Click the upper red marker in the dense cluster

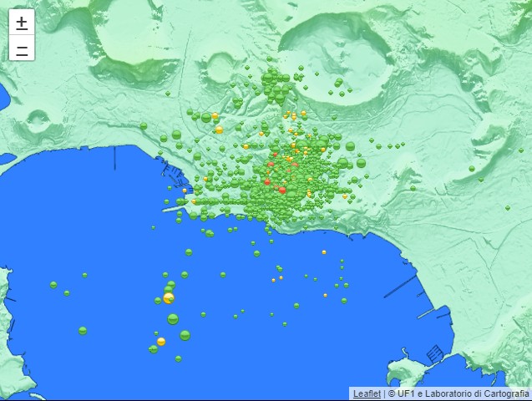click(275, 154)
